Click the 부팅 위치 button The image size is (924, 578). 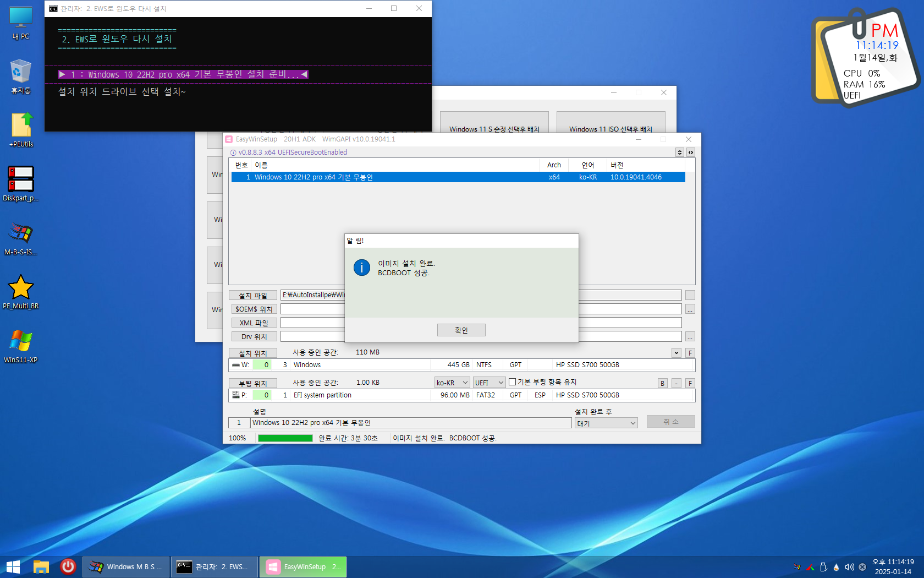[253, 384]
